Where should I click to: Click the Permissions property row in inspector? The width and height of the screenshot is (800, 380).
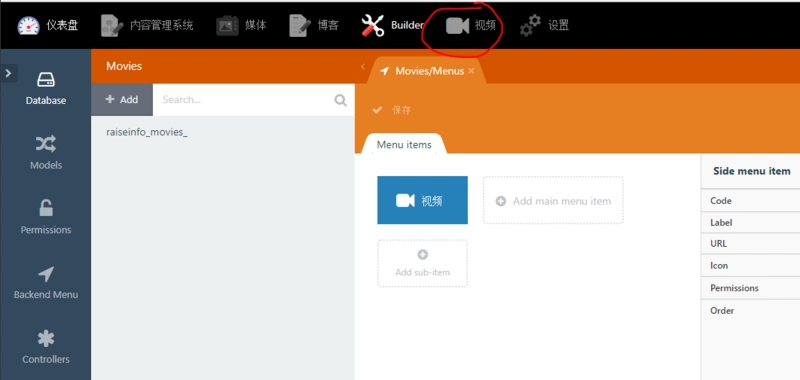pos(751,288)
